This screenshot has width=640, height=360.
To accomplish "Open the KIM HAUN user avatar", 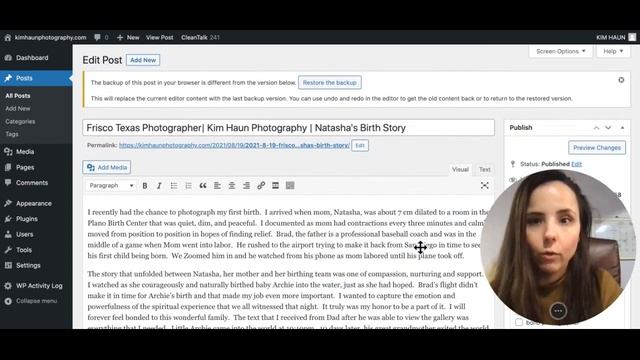I will point(632,37).
